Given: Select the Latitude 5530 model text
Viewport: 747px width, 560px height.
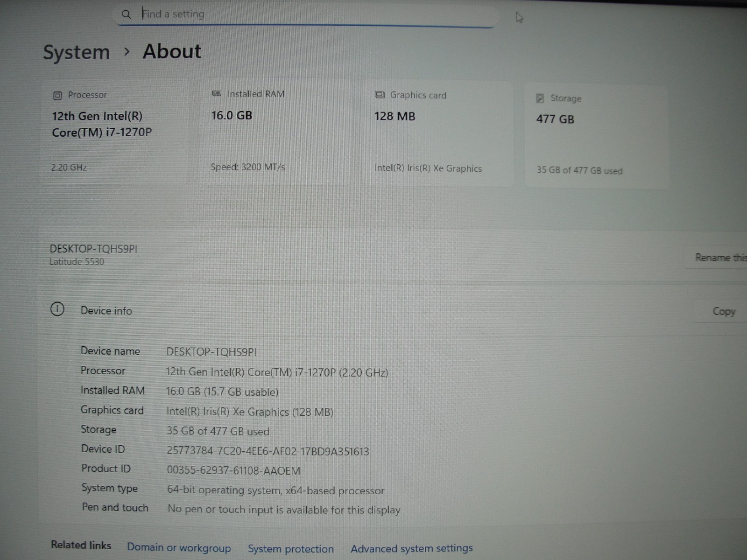Looking at the screenshot, I should (77, 262).
